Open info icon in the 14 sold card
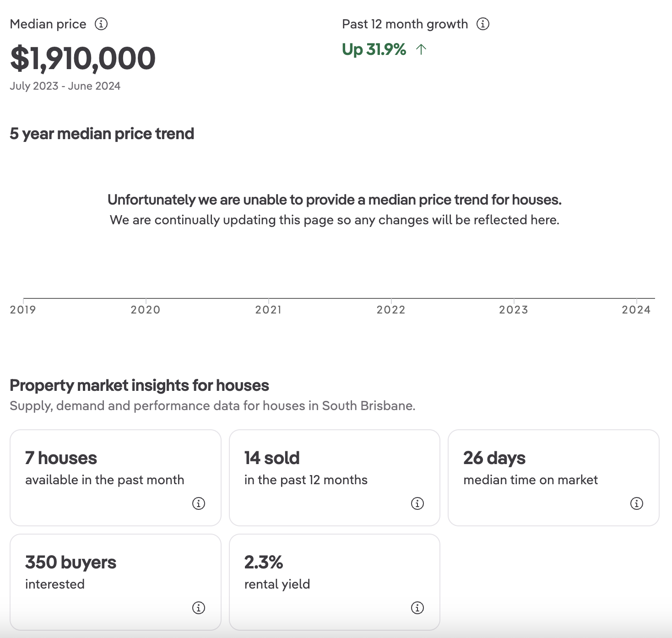The image size is (672, 638). (417, 503)
